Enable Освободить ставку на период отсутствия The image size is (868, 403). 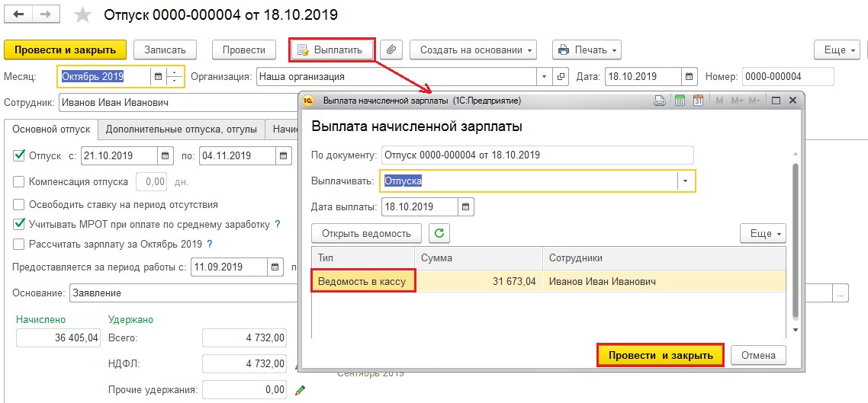[x=19, y=204]
